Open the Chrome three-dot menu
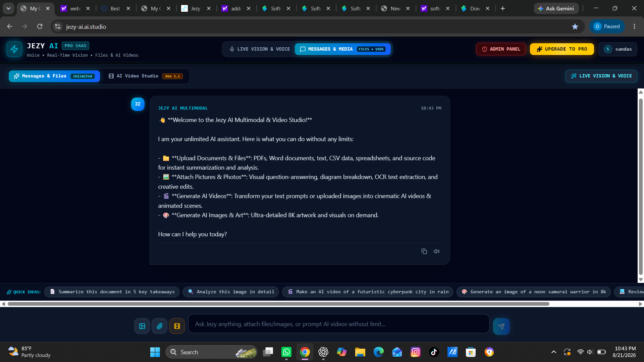The image size is (644, 362). tap(634, 26)
